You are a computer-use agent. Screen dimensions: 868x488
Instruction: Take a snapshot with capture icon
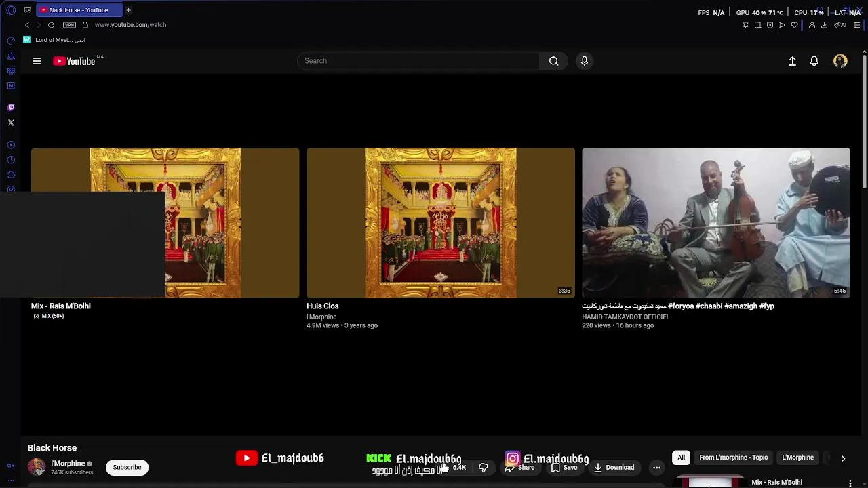(757, 25)
